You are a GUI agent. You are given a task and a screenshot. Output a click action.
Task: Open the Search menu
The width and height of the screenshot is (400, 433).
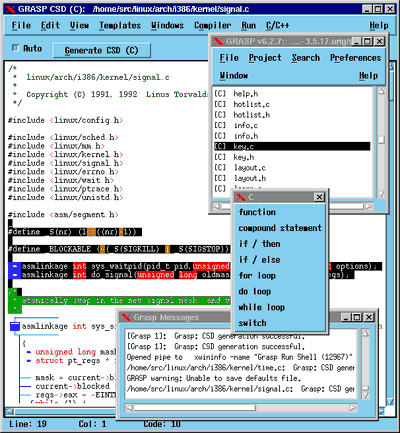tap(306, 58)
